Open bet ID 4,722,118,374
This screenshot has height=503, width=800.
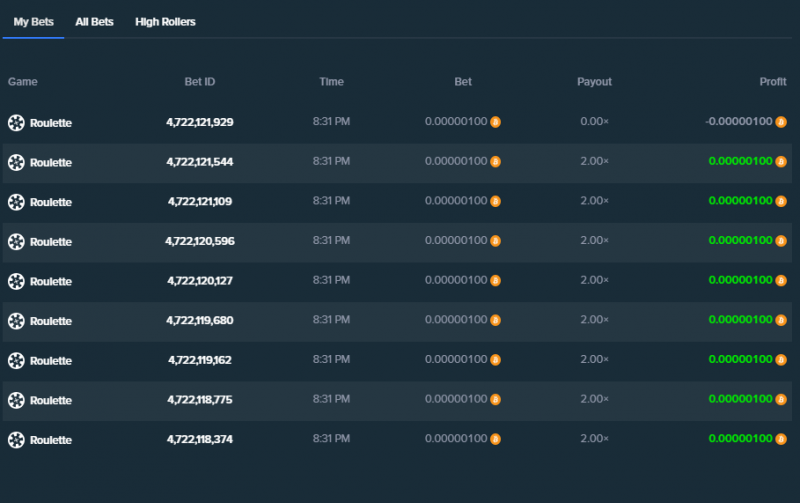(x=199, y=439)
